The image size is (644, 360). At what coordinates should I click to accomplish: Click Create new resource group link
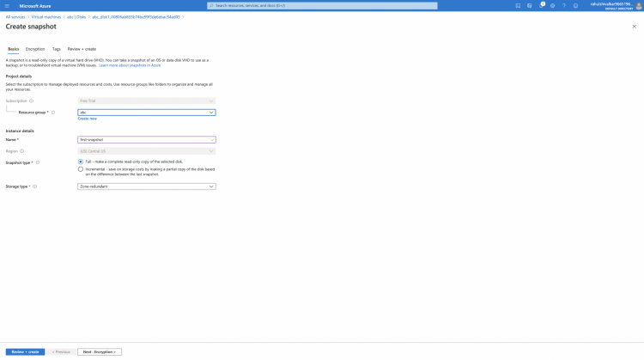[87, 119]
